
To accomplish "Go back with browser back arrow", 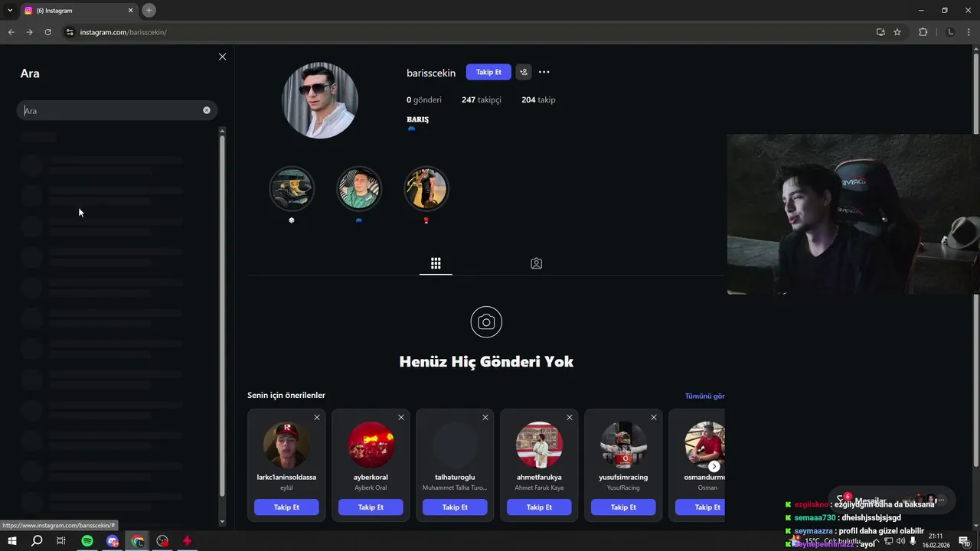I will [x=11, y=32].
